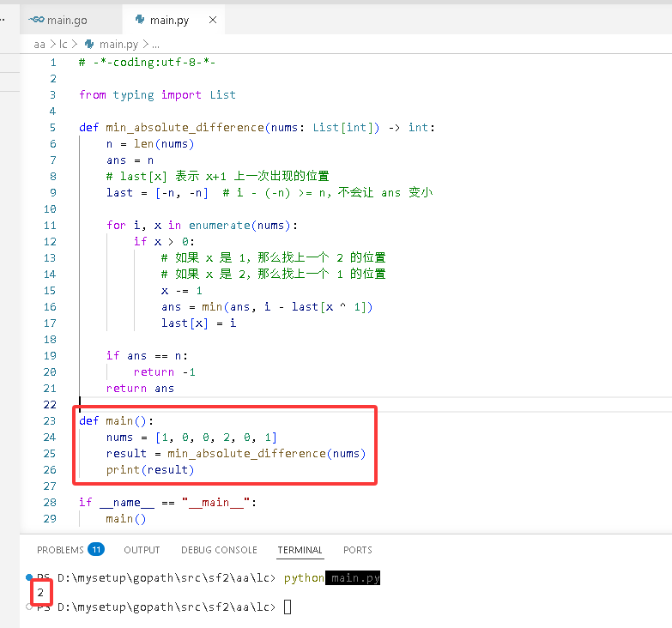
Task: Open the OUTPUT panel tab
Action: (142, 550)
